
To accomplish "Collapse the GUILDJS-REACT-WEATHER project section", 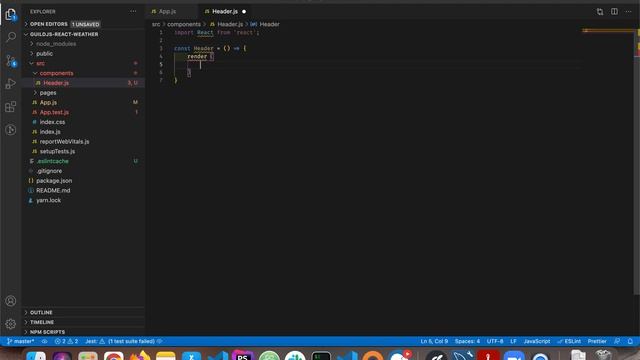I will [64, 34].
